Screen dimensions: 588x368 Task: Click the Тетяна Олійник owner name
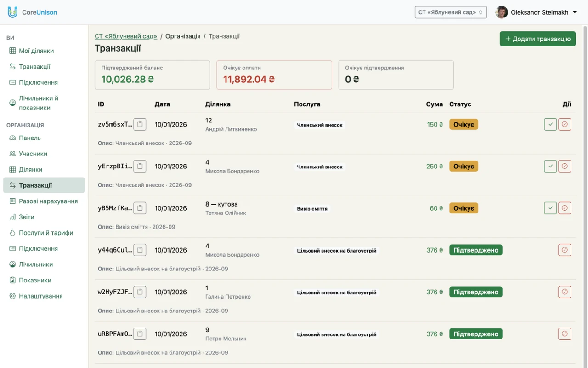[226, 213]
